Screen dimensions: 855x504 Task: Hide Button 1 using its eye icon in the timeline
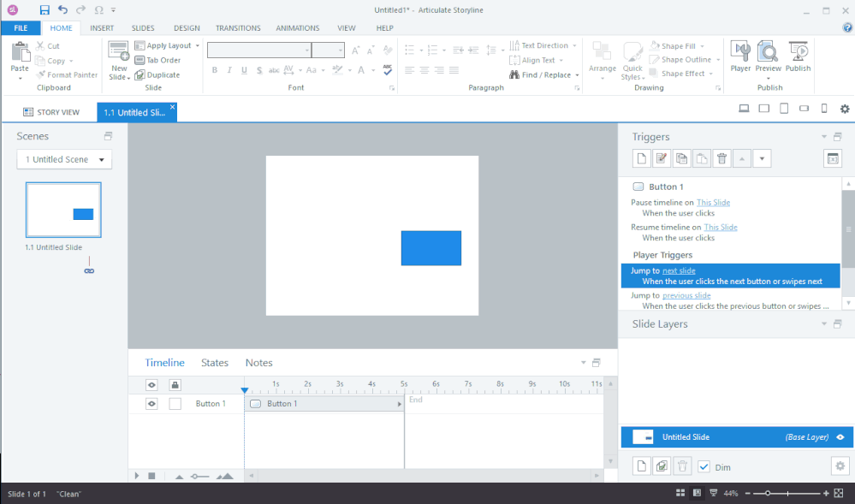151,404
